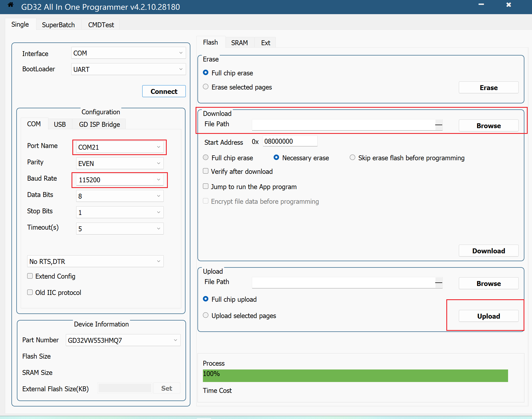
Task: Select Upload selected pages option
Action: coord(206,315)
